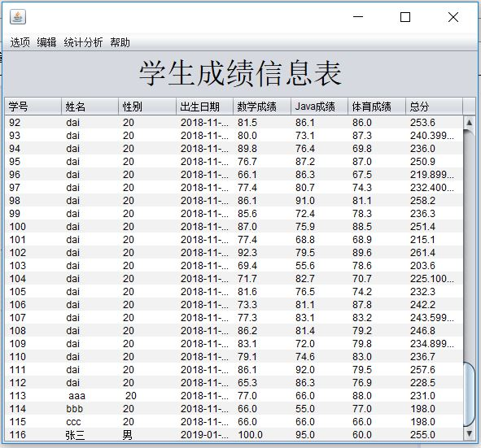Open the 统计分析 menu
This screenshot has width=481, height=448.
click(83, 42)
